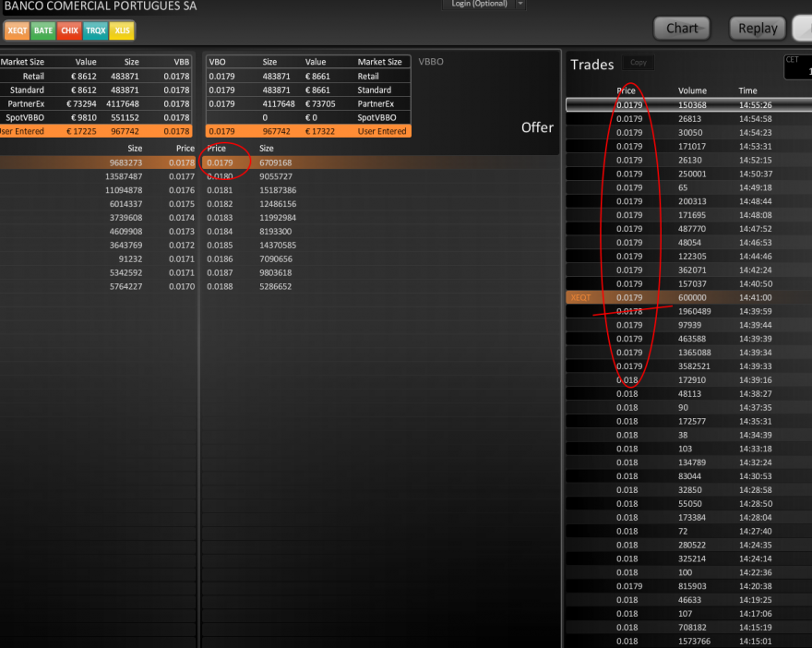Select the PartnerEx row in VBO table
The width and height of the screenshot is (812, 648).
click(308, 103)
